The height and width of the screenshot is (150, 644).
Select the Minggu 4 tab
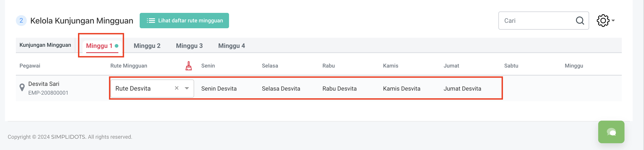point(232,46)
